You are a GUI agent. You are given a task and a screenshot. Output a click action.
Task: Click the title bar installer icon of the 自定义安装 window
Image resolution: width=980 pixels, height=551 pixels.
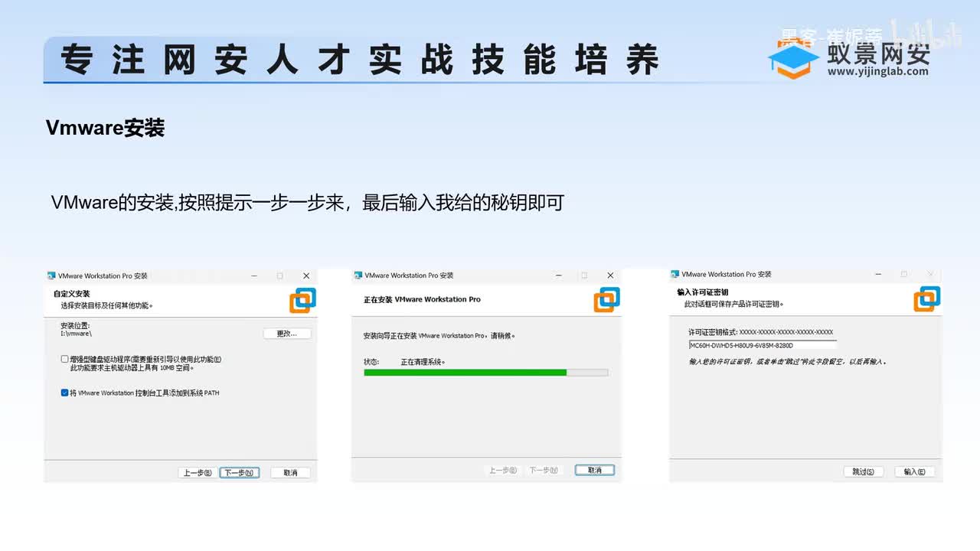[51, 275]
